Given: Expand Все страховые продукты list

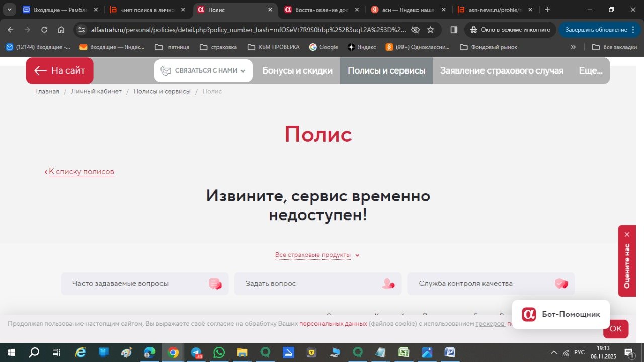Looking at the screenshot, I should tap(317, 255).
